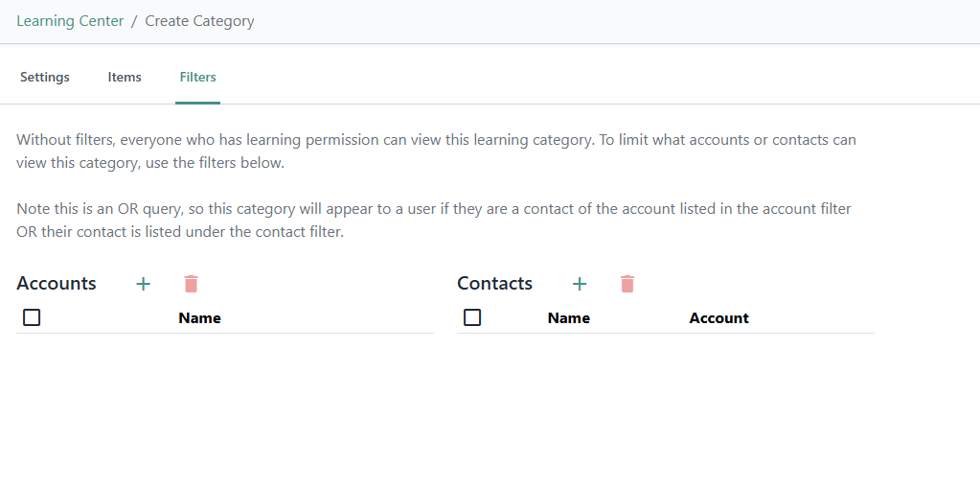Click the Account column header in Contacts
Viewport: 980px width, 490px height.
coord(718,318)
